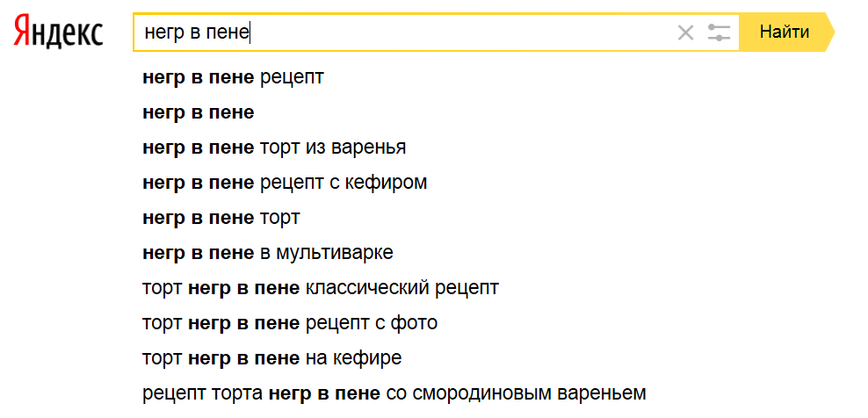This screenshot has height=418, width=868.
Task: Click inside the search input field
Action: tap(457, 33)
